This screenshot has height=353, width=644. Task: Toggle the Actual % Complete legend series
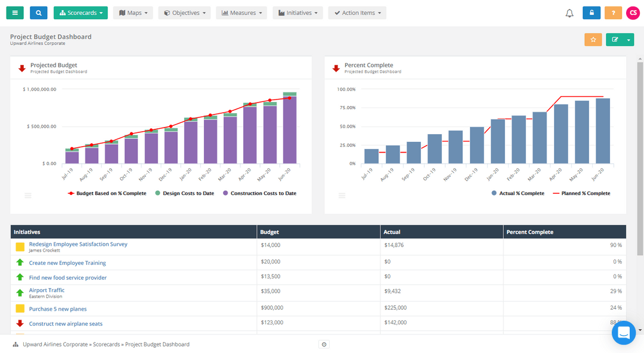[518, 193]
